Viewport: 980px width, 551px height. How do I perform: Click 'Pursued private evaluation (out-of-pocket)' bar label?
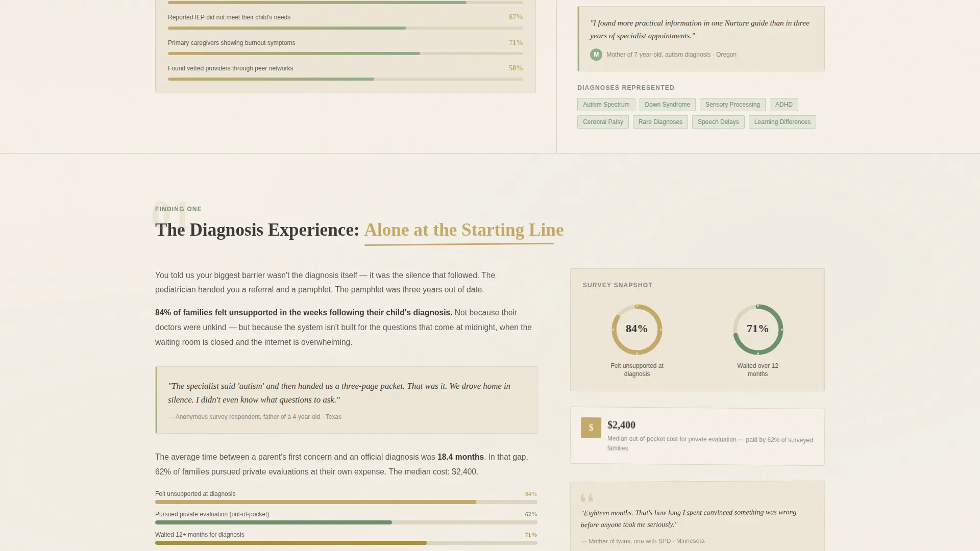click(x=212, y=514)
